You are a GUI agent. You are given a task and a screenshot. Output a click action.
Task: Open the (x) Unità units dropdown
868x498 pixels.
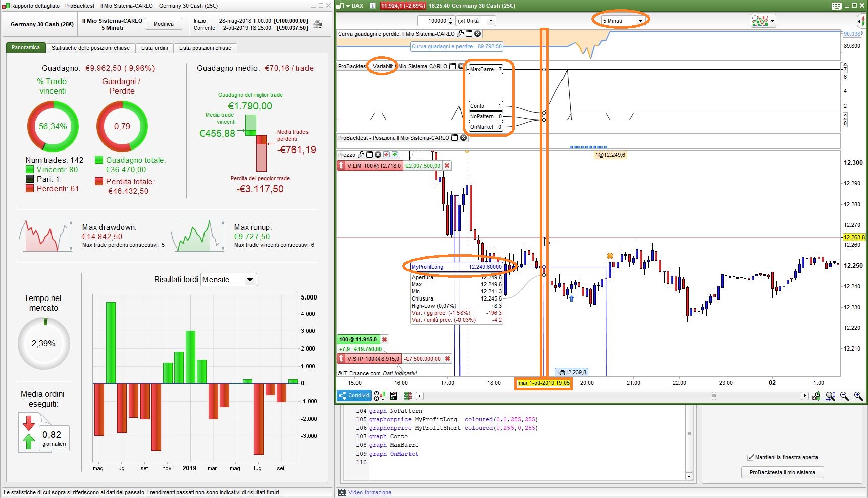click(x=476, y=21)
